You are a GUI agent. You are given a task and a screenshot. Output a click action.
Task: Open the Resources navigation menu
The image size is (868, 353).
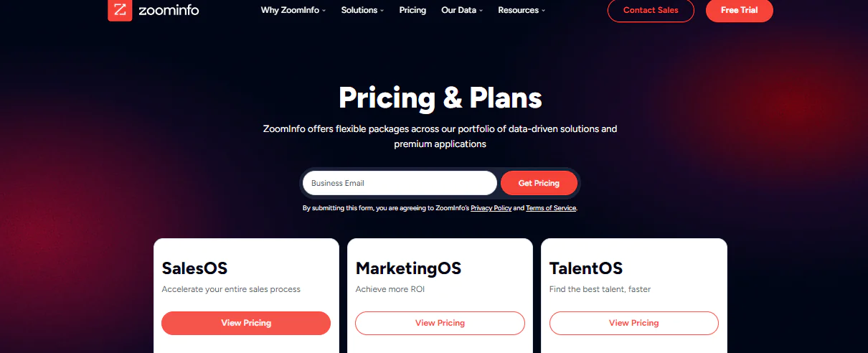point(522,10)
